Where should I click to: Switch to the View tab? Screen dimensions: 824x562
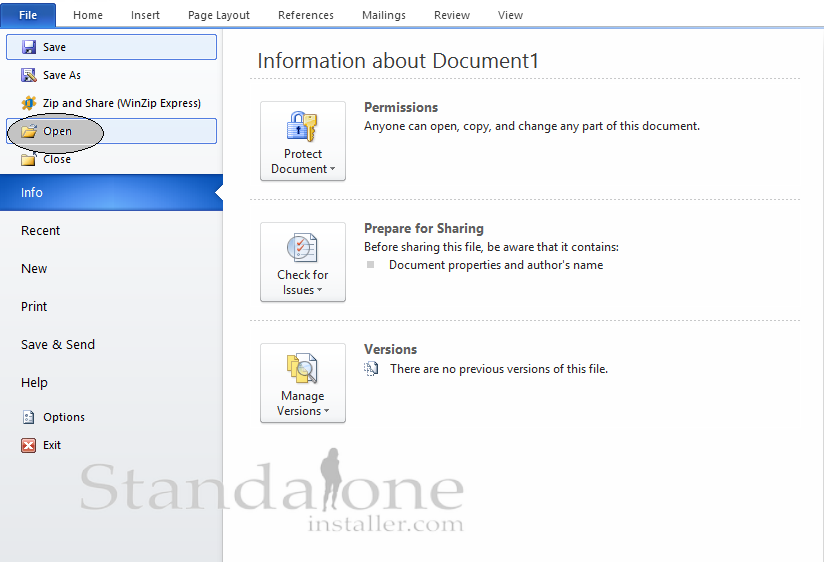[510, 15]
